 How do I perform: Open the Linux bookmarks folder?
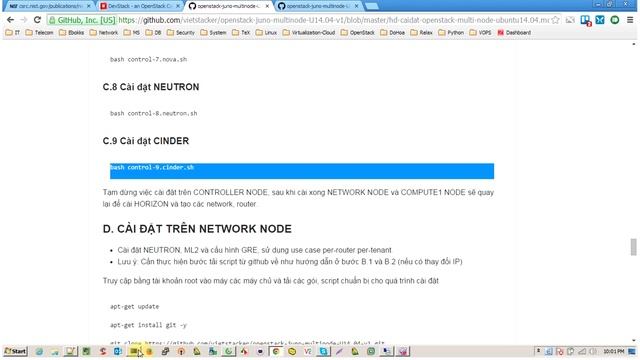pos(266,32)
